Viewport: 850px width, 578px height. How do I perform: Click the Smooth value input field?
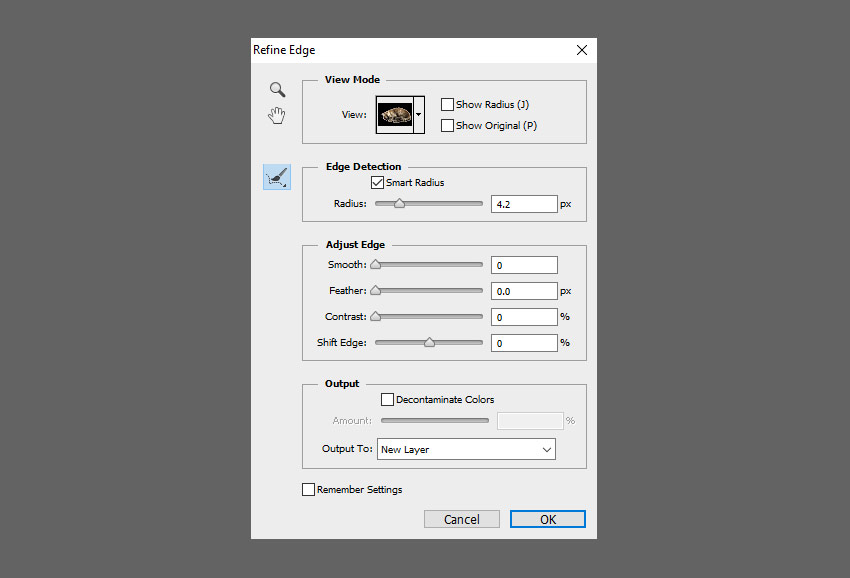tap(524, 265)
